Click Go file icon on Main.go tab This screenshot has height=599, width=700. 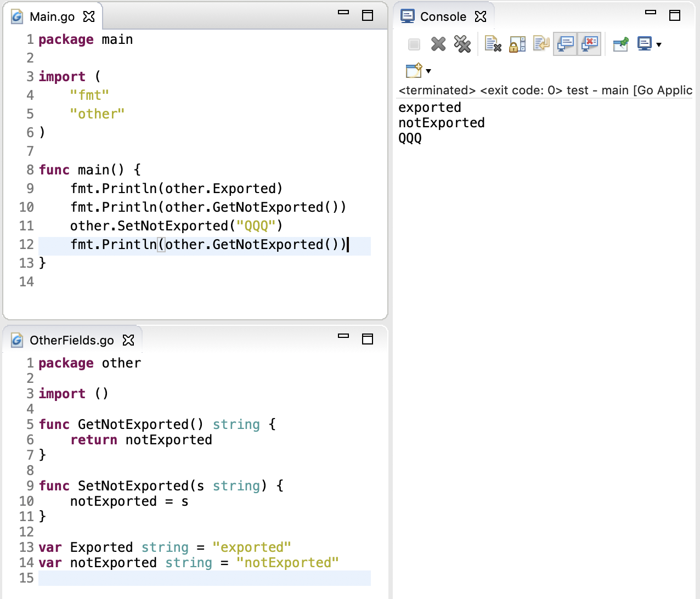(17, 16)
